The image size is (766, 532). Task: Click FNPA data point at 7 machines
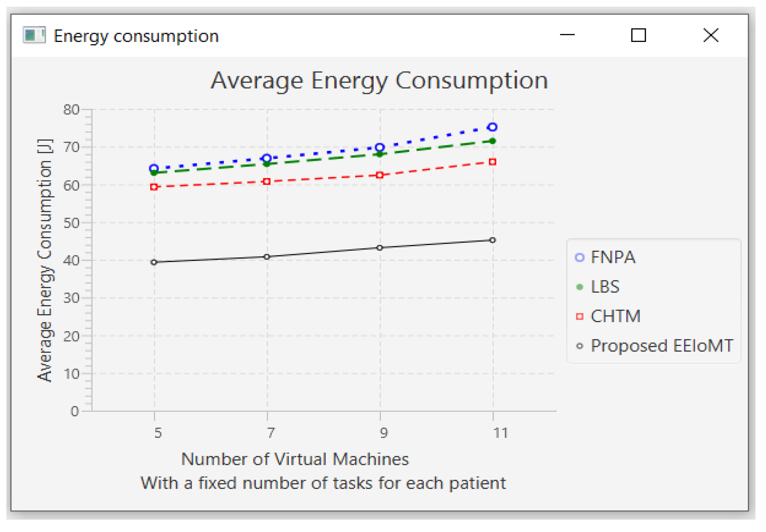pyautogui.click(x=267, y=158)
